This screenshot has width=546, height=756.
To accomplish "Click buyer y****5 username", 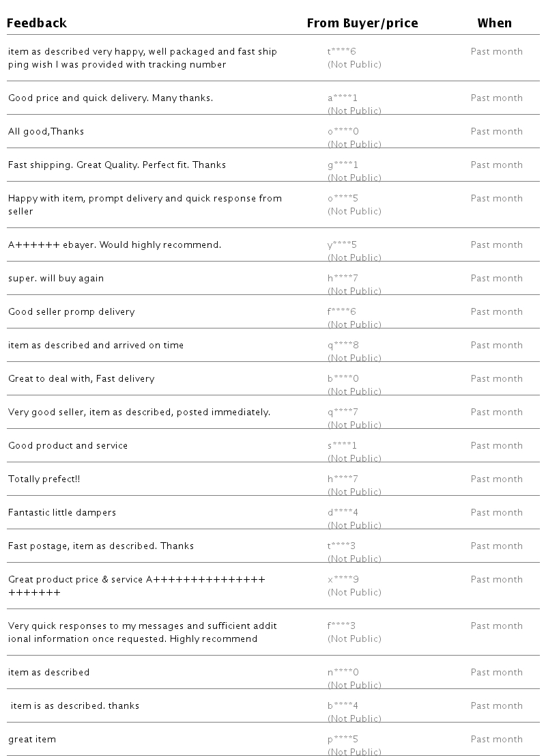I will [343, 244].
